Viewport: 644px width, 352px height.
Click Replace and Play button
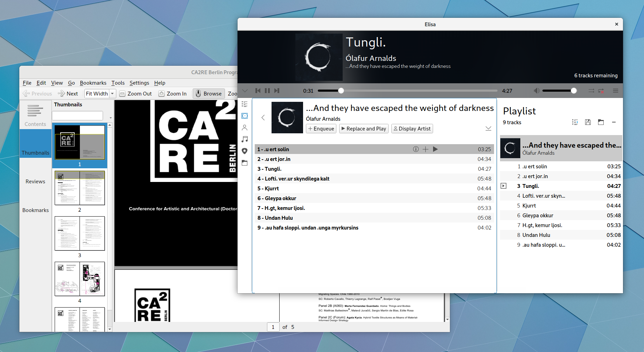(364, 129)
